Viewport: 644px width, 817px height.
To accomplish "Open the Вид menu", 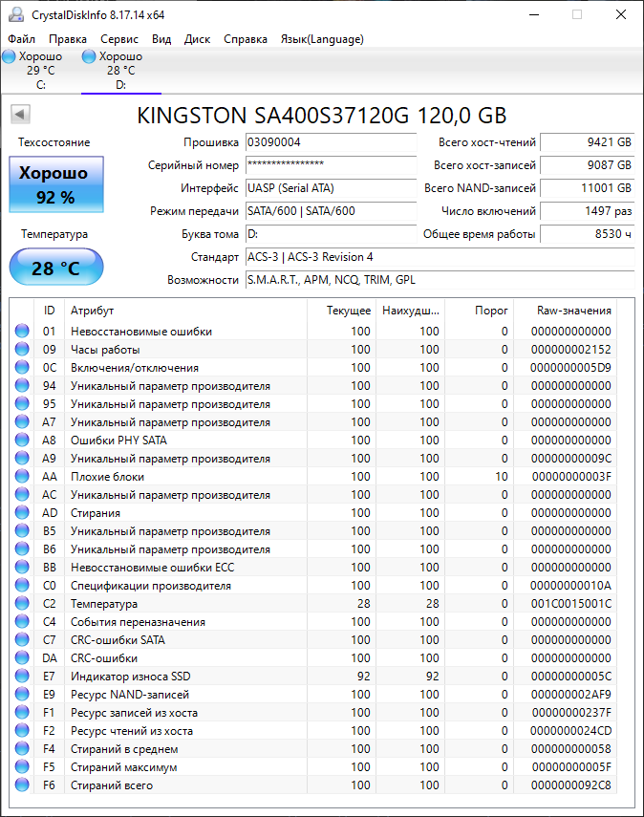I will coord(161,39).
